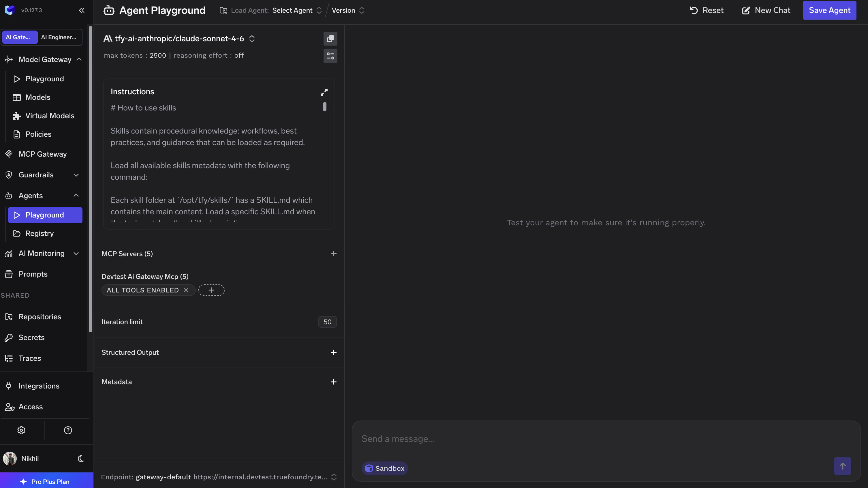Add a new MCP server
The width and height of the screenshot is (868, 488).
[x=334, y=254]
